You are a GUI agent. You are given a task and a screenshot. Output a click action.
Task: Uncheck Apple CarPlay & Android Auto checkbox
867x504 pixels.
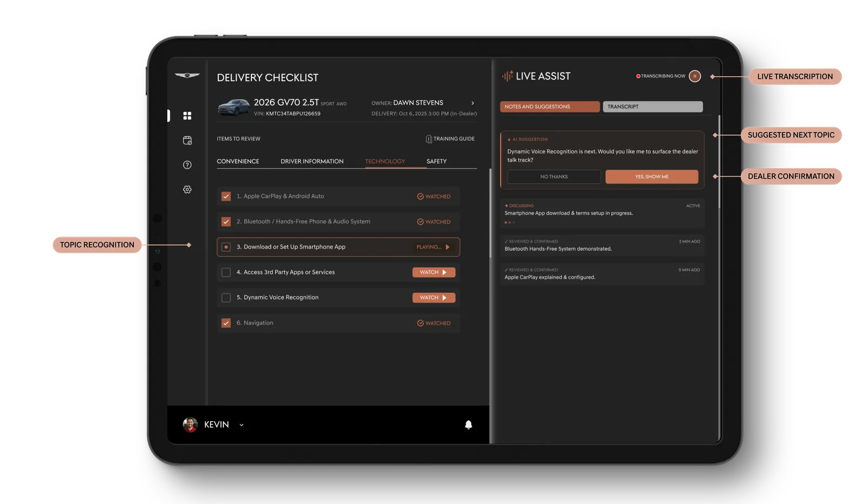pos(226,197)
